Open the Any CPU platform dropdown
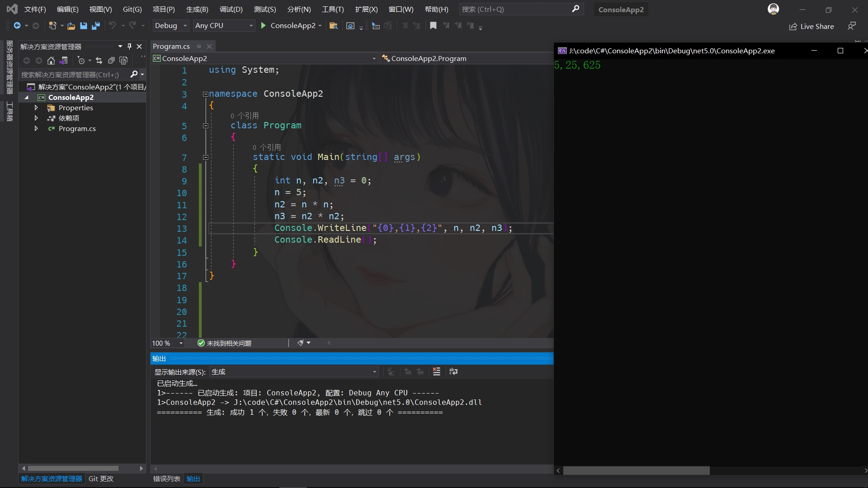 coord(224,26)
